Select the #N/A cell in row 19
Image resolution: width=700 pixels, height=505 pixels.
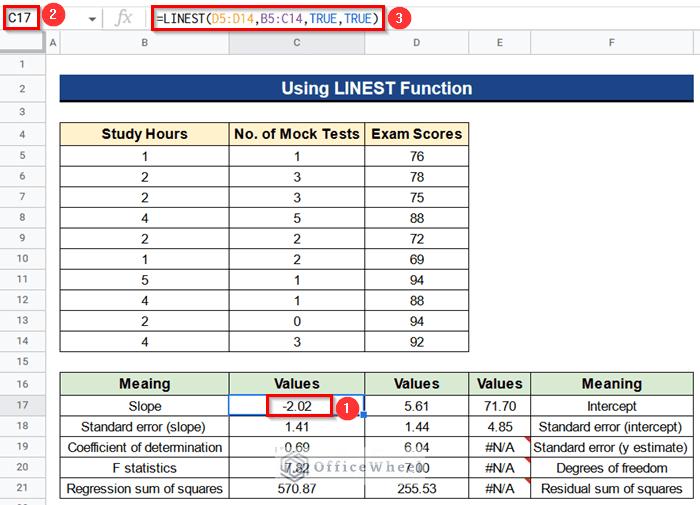(x=500, y=447)
